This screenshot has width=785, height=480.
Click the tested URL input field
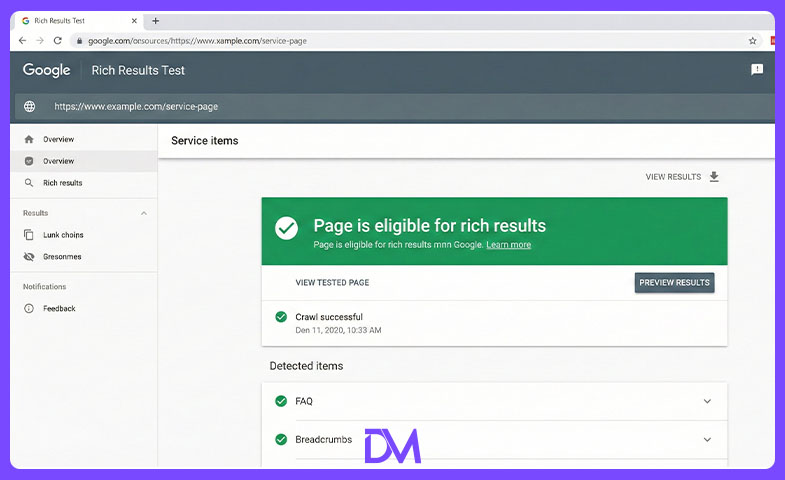[395, 106]
